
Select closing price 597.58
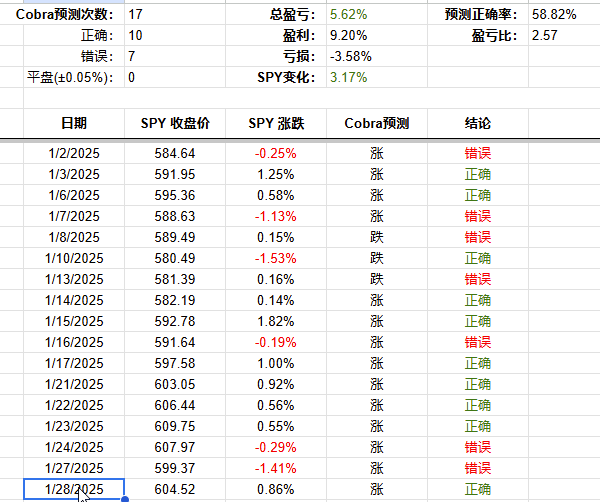coord(175,363)
